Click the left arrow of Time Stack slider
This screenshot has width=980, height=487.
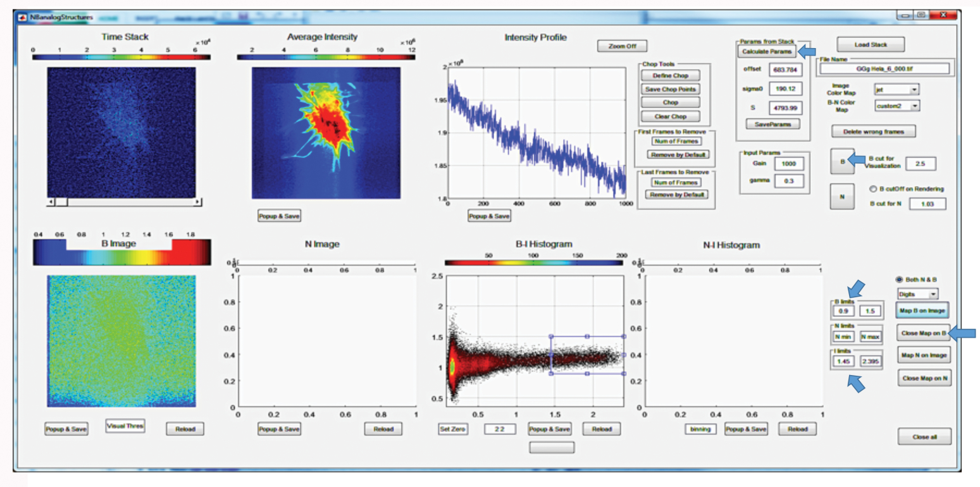pos(51,202)
